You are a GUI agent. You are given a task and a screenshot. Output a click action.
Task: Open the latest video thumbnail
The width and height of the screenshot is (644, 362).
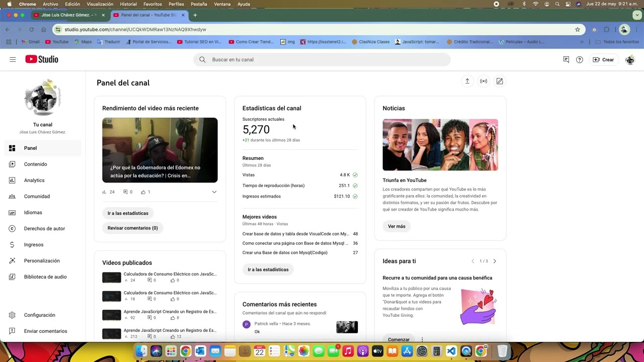(x=160, y=150)
